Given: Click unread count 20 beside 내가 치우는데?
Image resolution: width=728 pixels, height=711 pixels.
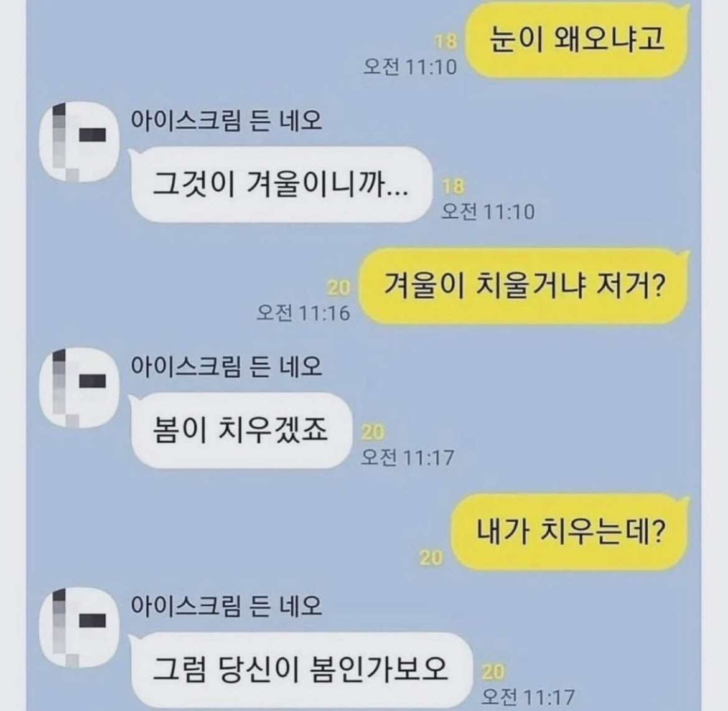Looking at the screenshot, I should pos(431,558).
